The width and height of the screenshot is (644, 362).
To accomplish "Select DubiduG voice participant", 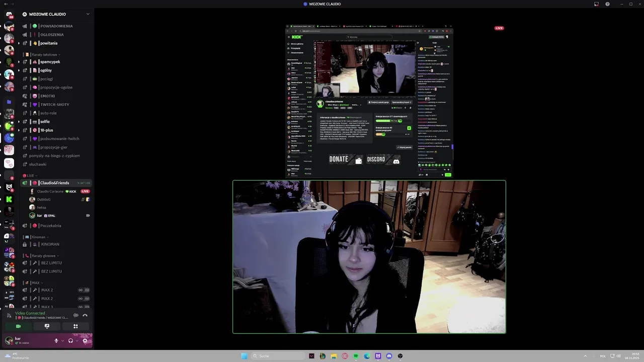I will (59, 200).
